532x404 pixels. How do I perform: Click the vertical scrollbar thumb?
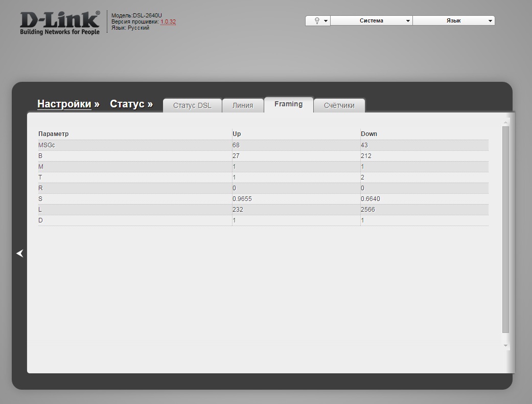point(505,230)
